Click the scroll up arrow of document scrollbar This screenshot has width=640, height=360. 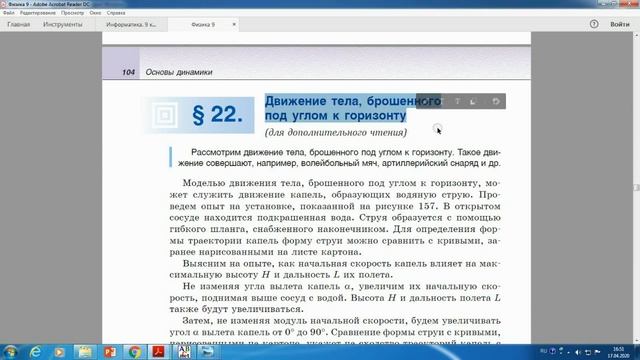click(x=636, y=36)
